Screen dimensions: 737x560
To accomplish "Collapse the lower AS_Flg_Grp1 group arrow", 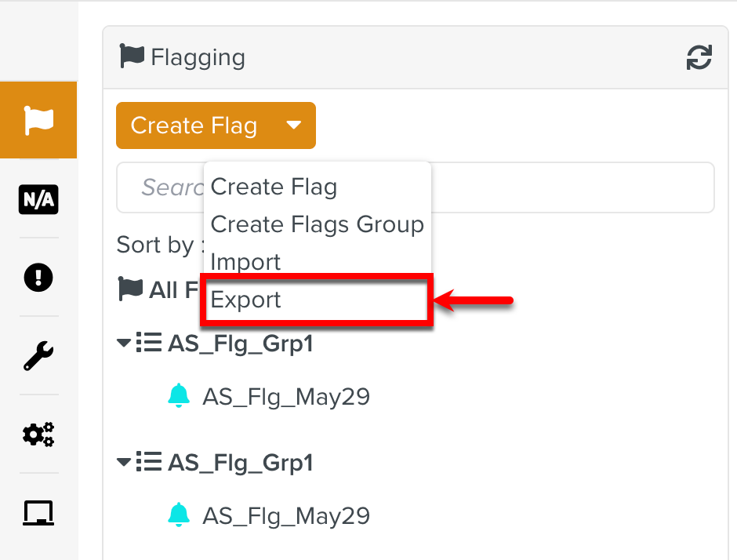I will tap(124, 463).
